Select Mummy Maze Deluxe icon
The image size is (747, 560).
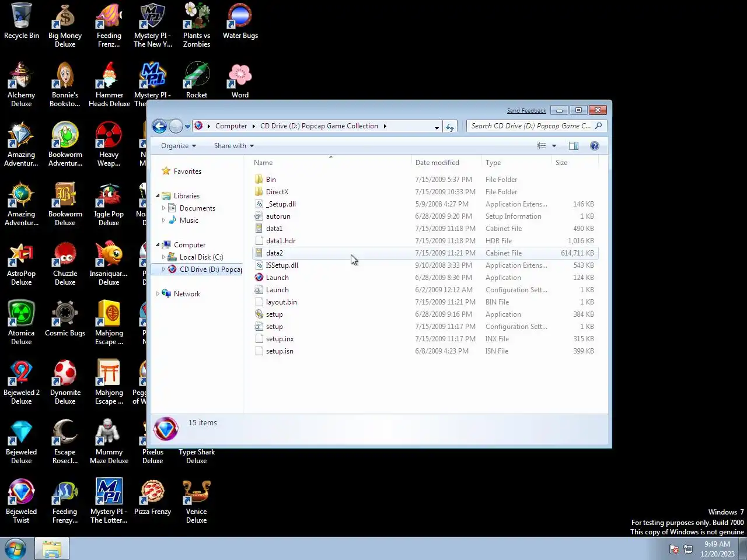pyautogui.click(x=109, y=442)
